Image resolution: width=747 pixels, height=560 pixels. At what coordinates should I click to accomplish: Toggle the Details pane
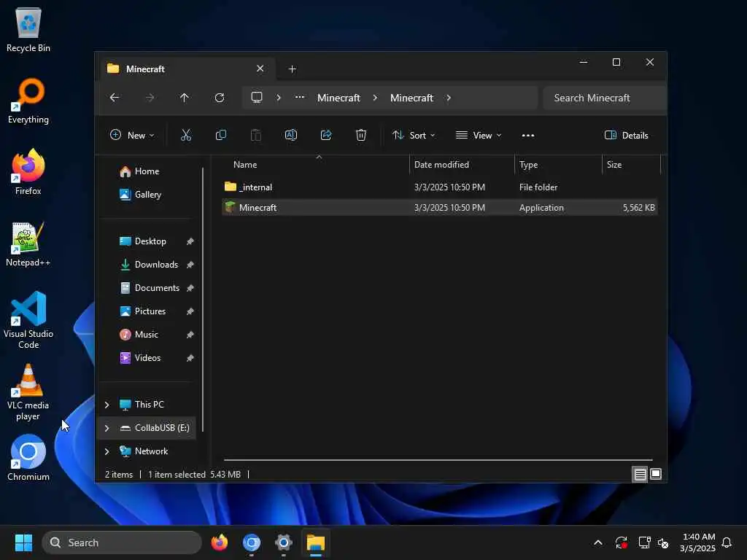[x=626, y=135]
